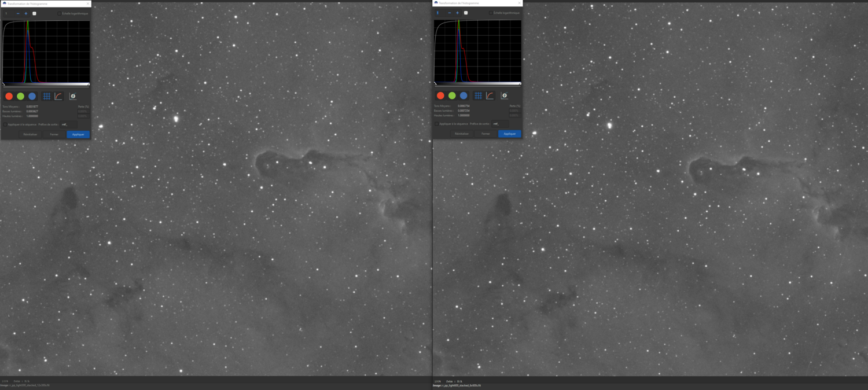This screenshot has height=390, width=868.
Task: Click image file name in left status bar
Action: [29, 385]
